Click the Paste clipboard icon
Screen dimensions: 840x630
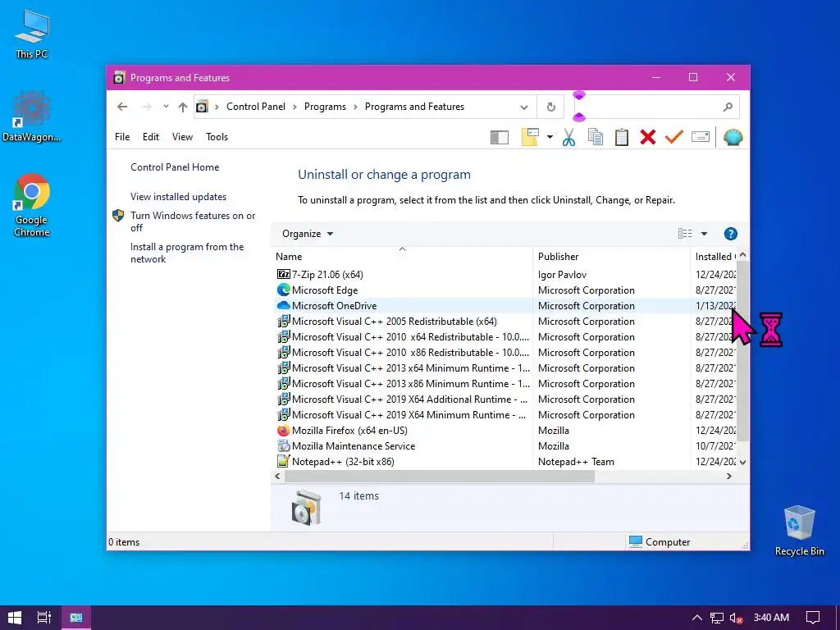click(x=622, y=137)
